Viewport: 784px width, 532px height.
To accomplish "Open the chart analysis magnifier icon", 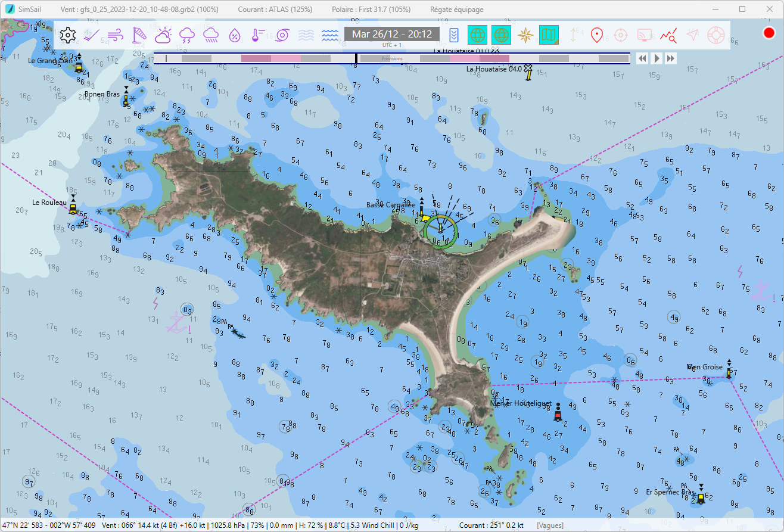I will coord(668,35).
